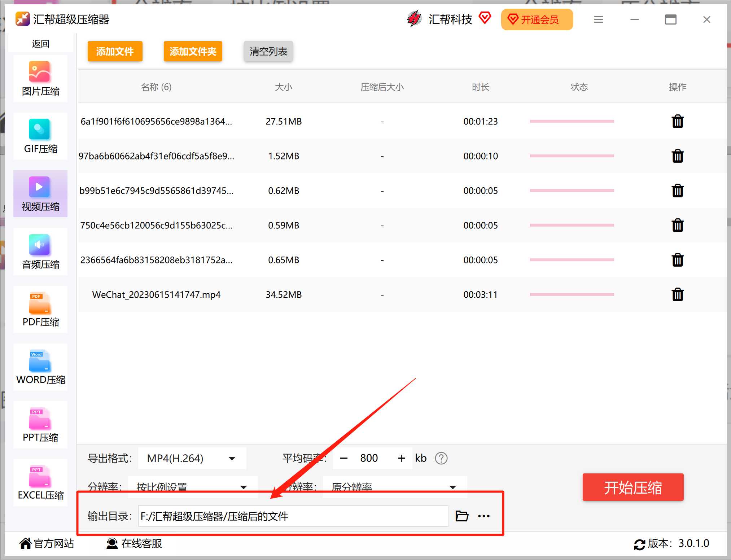Open the PPT压缩 tool
The image size is (731, 560).
[x=40, y=425]
